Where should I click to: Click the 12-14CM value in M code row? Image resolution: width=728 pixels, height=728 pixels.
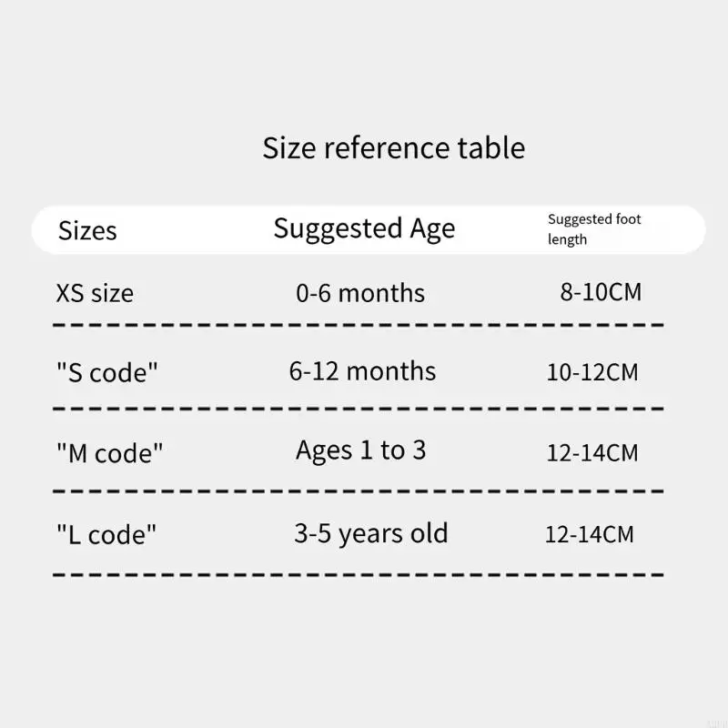pos(592,452)
